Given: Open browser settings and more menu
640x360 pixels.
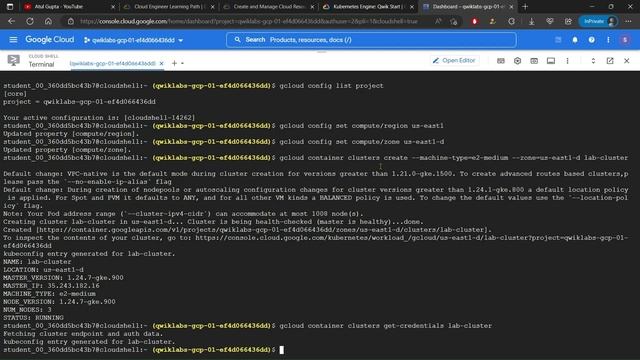Looking at the screenshot, I should click(x=628, y=21).
